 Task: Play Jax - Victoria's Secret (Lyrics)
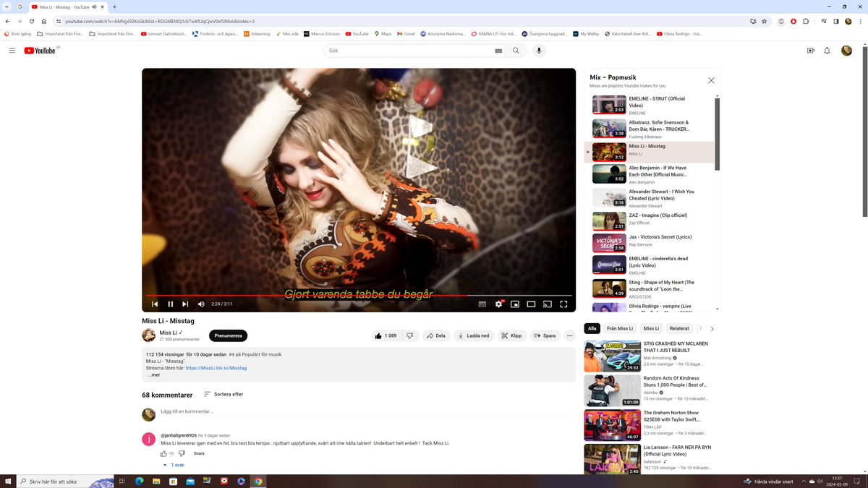click(x=649, y=243)
